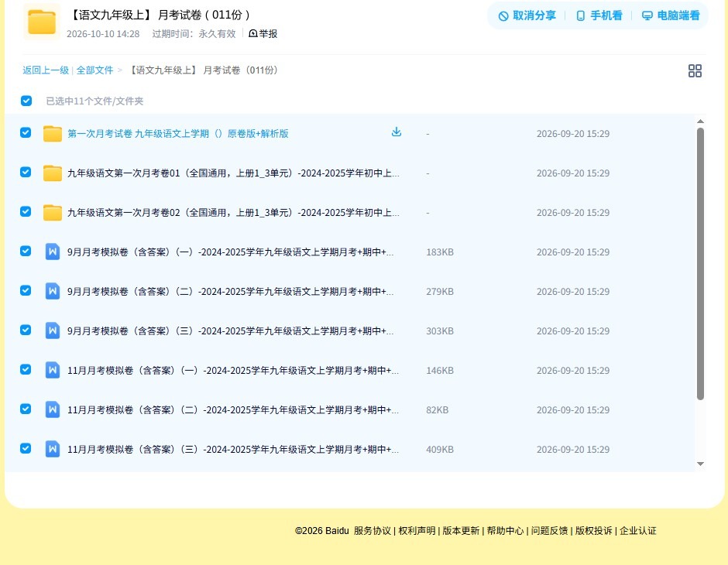Click the scrollbar down arrow
Viewport: 728px width, 565px height.
[x=700, y=464]
